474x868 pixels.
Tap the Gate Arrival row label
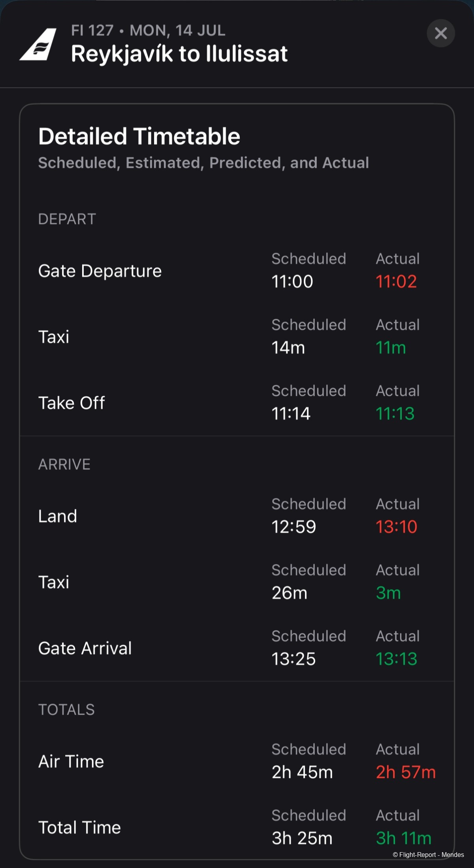pos(85,648)
